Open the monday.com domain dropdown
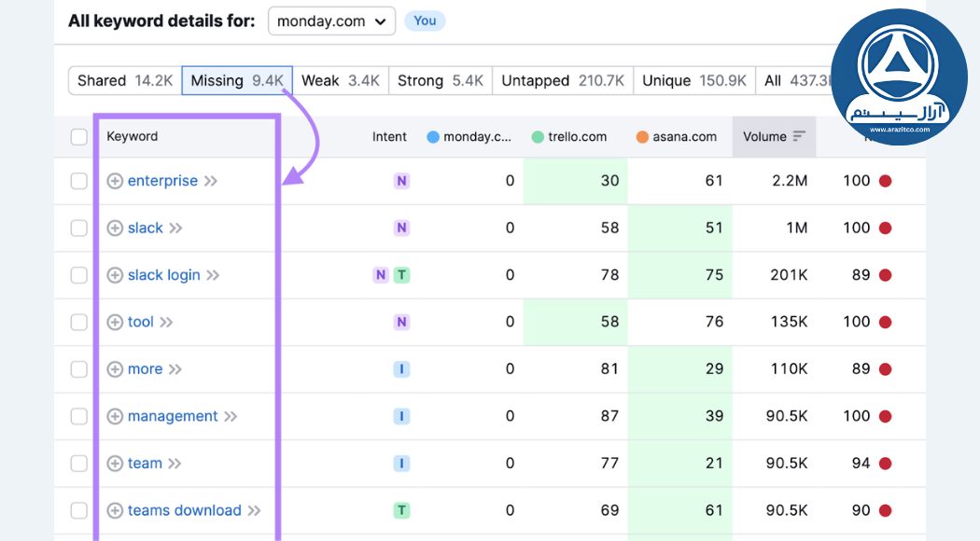Viewport: 980px width, 541px height. pos(331,21)
